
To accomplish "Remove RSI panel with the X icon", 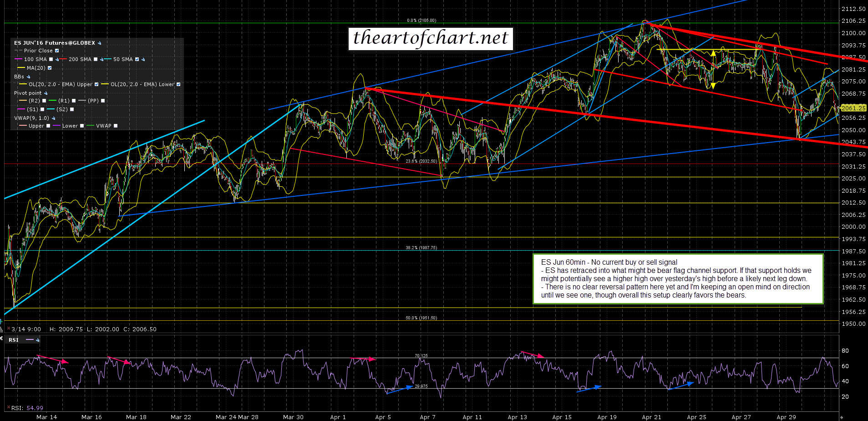I will coord(8,408).
